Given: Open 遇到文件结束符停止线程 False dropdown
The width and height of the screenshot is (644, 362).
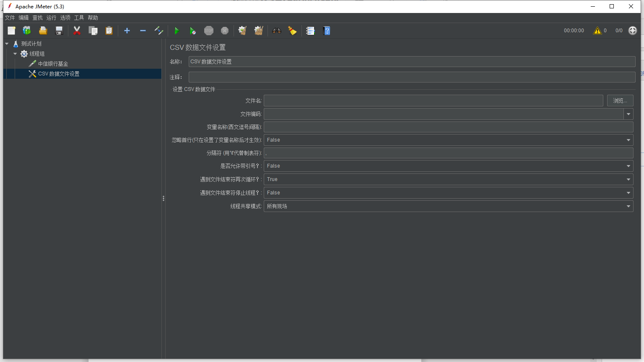Looking at the screenshot, I should pos(448,193).
